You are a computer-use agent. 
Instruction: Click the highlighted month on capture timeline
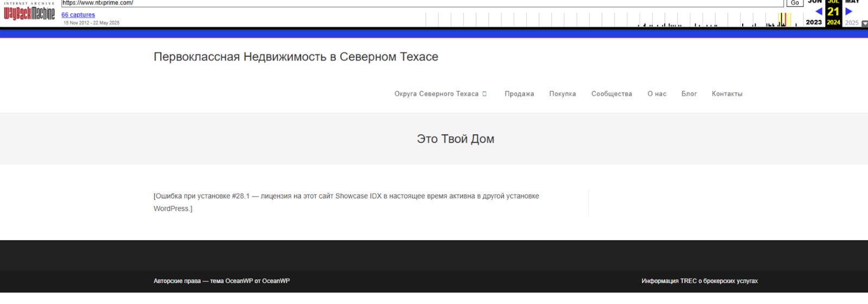(783, 20)
